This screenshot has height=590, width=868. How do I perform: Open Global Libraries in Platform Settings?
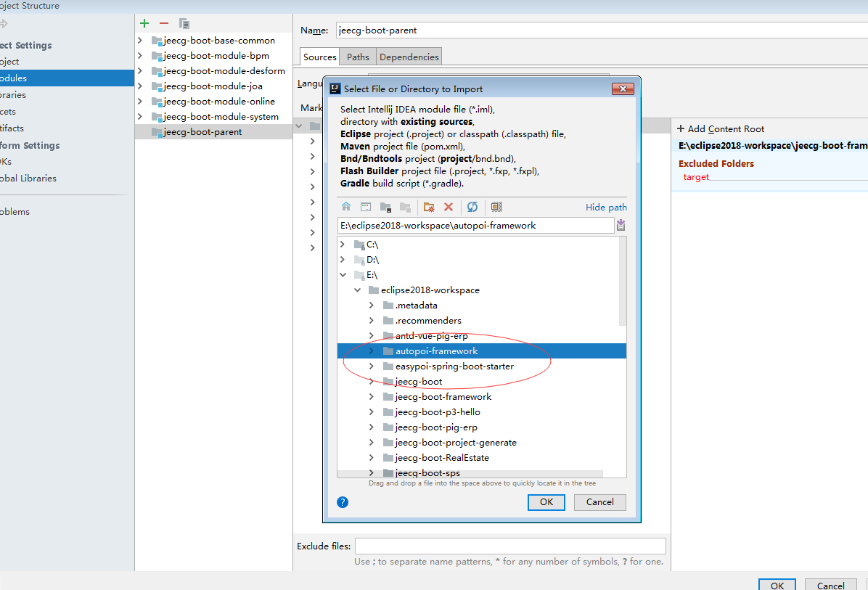tap(28, 179)
